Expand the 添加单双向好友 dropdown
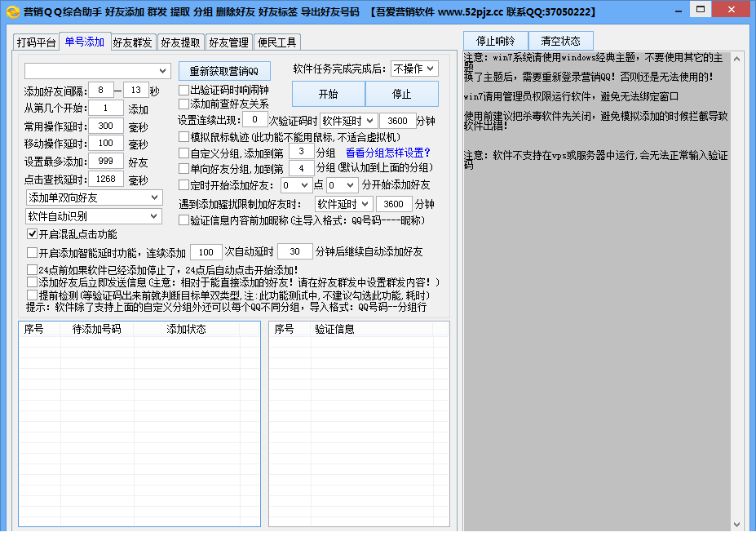The width and height of the screenshot is (756, 550). point(94,197)
